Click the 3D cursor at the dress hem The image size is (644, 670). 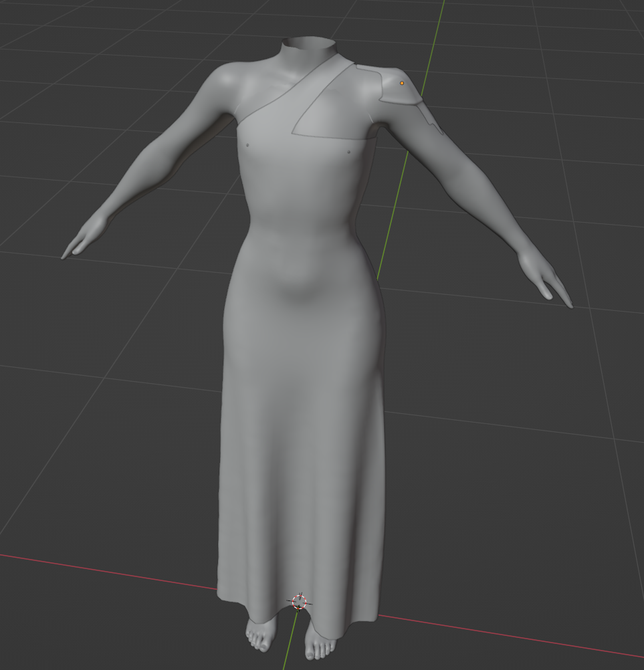[x=300, y=602]
